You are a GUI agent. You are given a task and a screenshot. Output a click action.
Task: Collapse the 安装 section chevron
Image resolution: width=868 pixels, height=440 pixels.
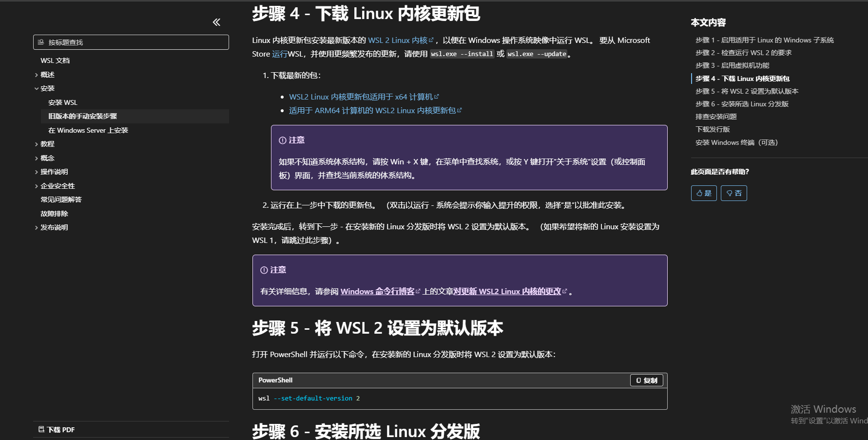click(37, 88)
